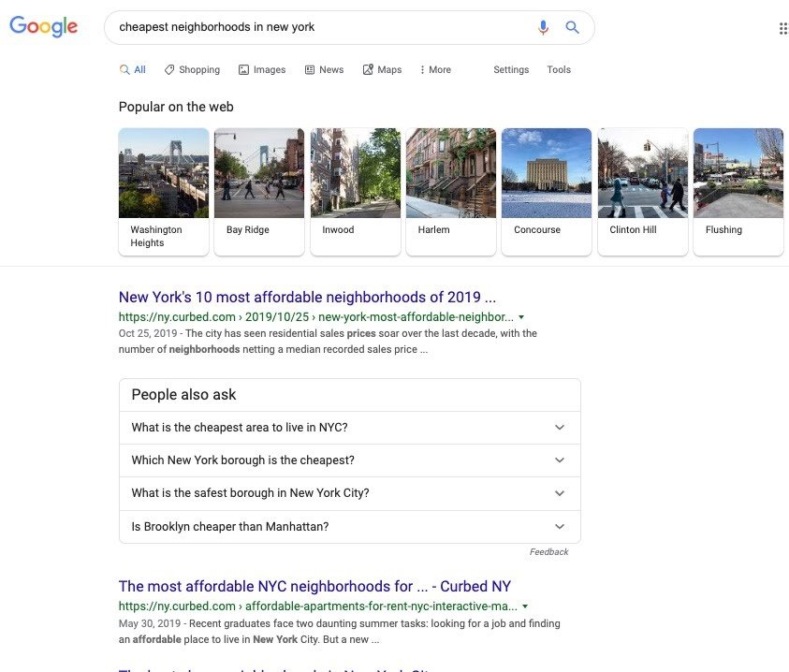This screenshot has width=789, height=672.
Task: Open the Bay Ridge photo card
Action: [259, 192]
